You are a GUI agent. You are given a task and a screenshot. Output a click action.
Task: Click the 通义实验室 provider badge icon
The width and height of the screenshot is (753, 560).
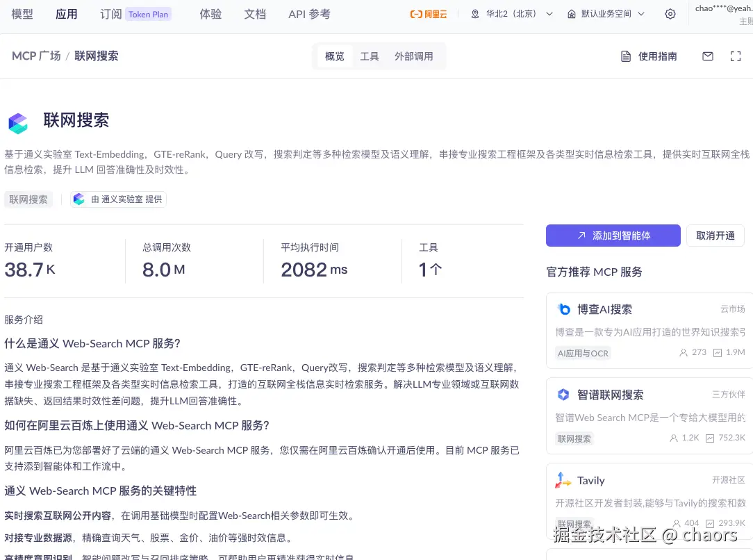pyautogui.click(x=78, y=199)
